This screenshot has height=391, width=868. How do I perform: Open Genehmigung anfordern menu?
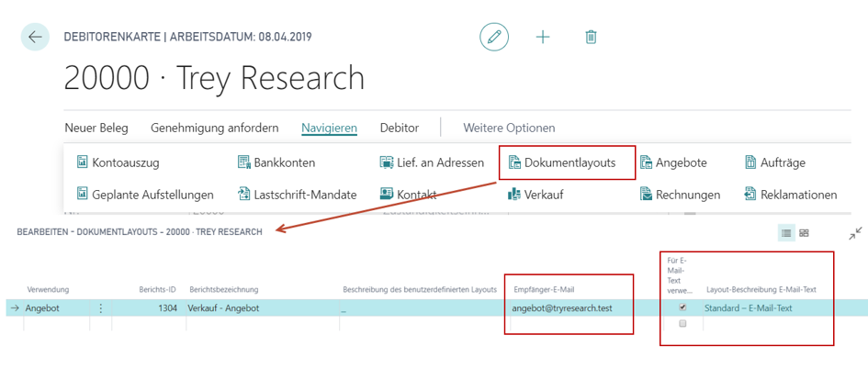(x=215, y=128)
